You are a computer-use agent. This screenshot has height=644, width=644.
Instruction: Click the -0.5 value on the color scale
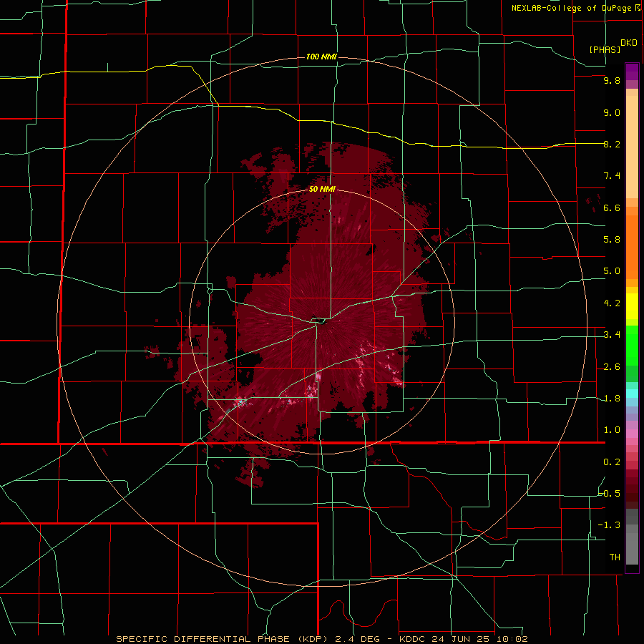(x=609, y=494)
